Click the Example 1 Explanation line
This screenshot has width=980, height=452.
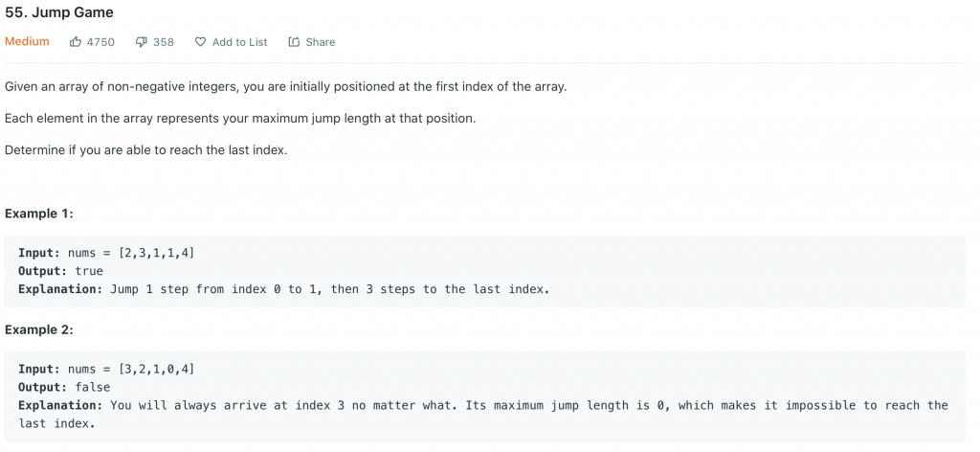click(x=284, y=289)
